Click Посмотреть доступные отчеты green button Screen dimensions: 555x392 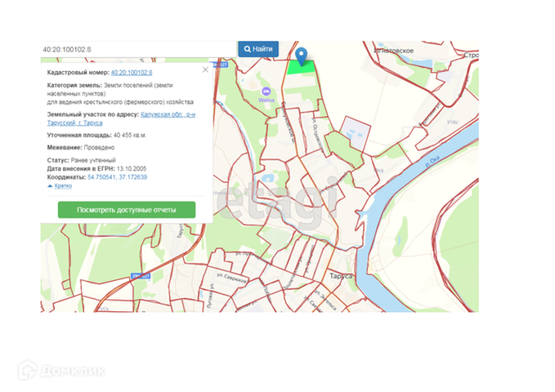coord(127,210)
